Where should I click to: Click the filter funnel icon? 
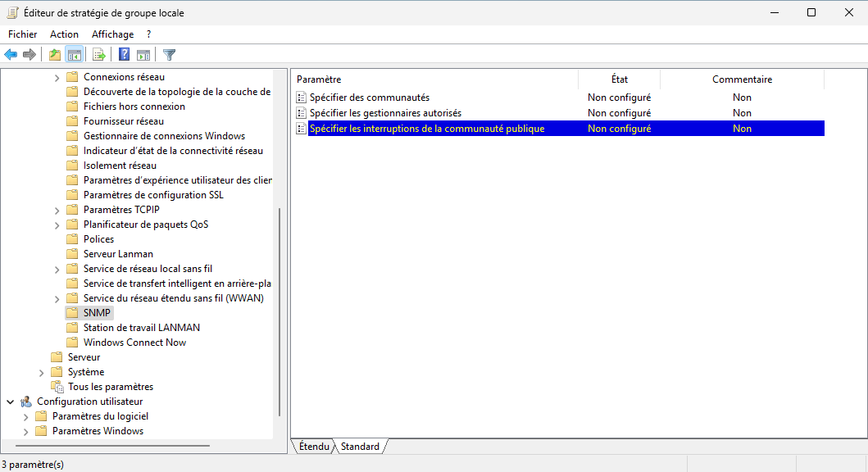coord(169,55)
